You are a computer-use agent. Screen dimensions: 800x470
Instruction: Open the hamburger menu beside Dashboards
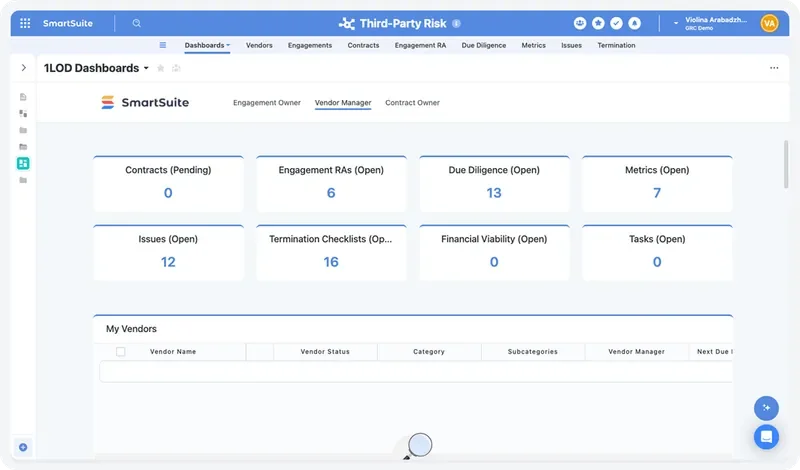tap(163, 45)
